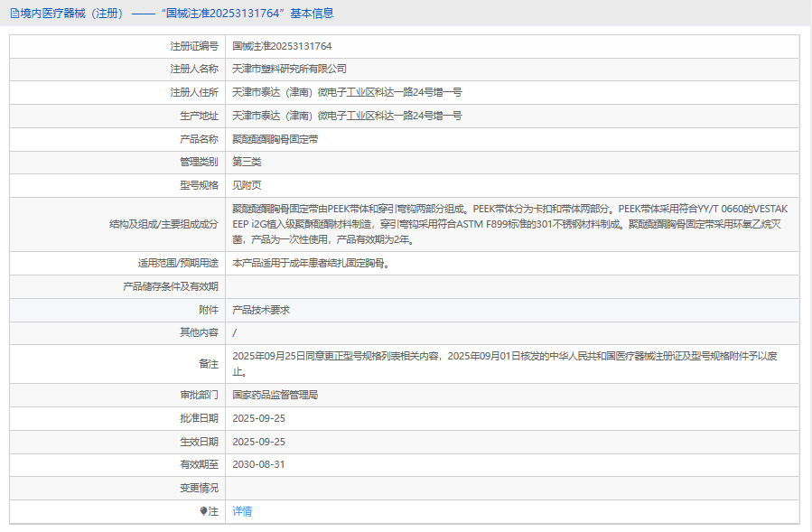Click the 生产地址 address value
The image size is (812, 532).
[x=347, y=116]
